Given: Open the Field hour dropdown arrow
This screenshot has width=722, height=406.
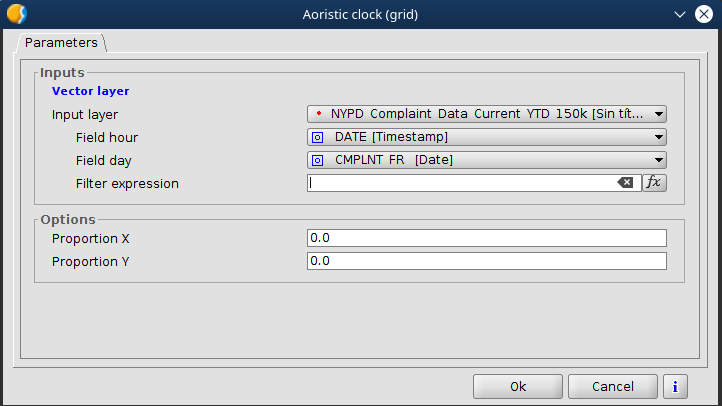Looking at the screenshot, I should point(659,137).
